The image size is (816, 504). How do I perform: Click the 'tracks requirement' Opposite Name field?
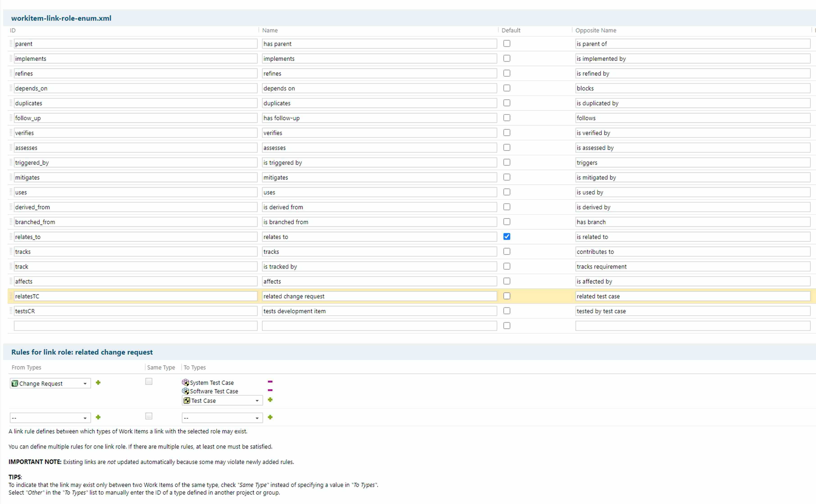pyautogui.click(x=692, y=266)
